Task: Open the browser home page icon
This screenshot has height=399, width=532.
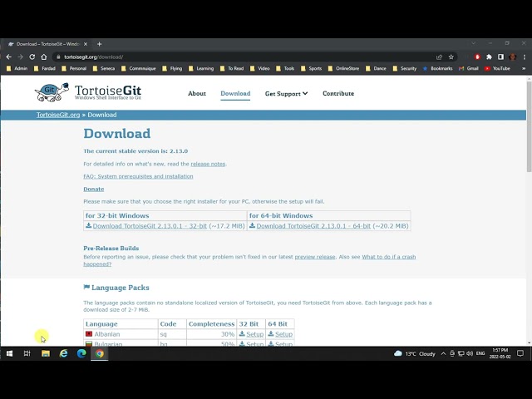Action: [x=44, y=57]
